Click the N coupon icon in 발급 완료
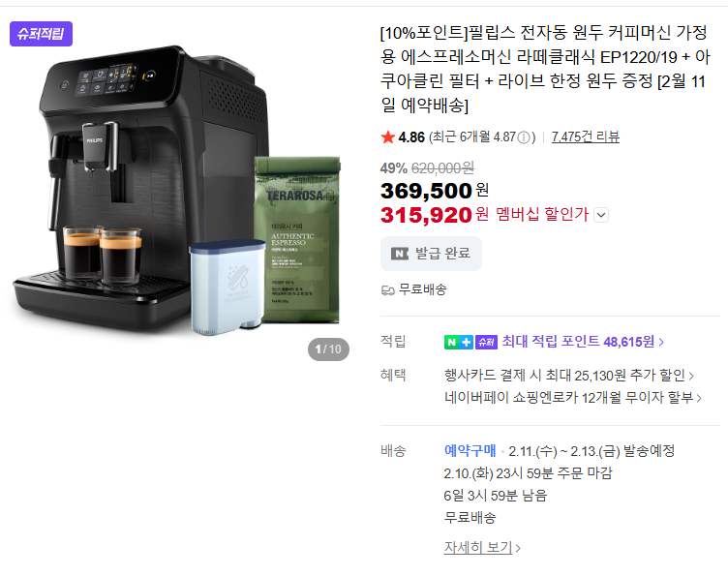 [400, 254]
